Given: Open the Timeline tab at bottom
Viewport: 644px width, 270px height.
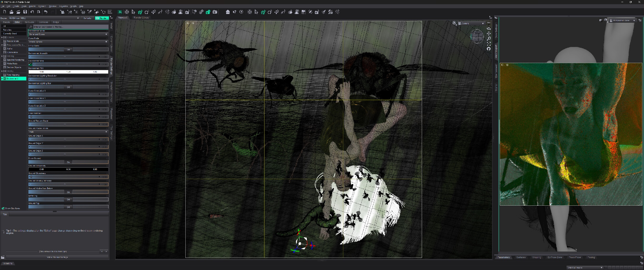Looking at the screenshot, I should 8,263.
